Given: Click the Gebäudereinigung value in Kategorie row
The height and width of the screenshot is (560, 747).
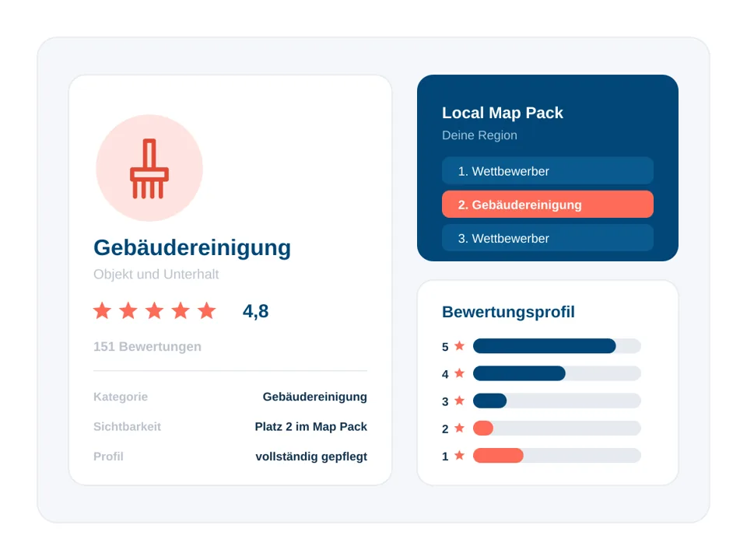Looking at the screenshot, I should (x=315, y=397).
